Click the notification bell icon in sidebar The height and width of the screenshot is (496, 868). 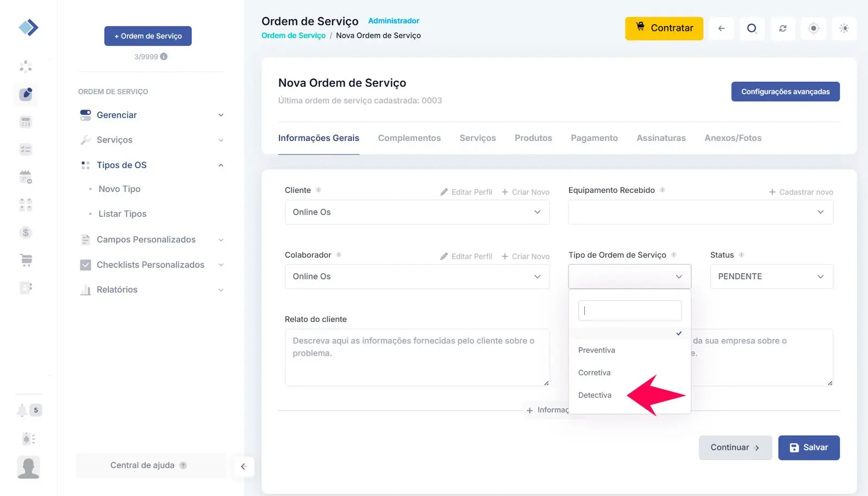point(22,410)
